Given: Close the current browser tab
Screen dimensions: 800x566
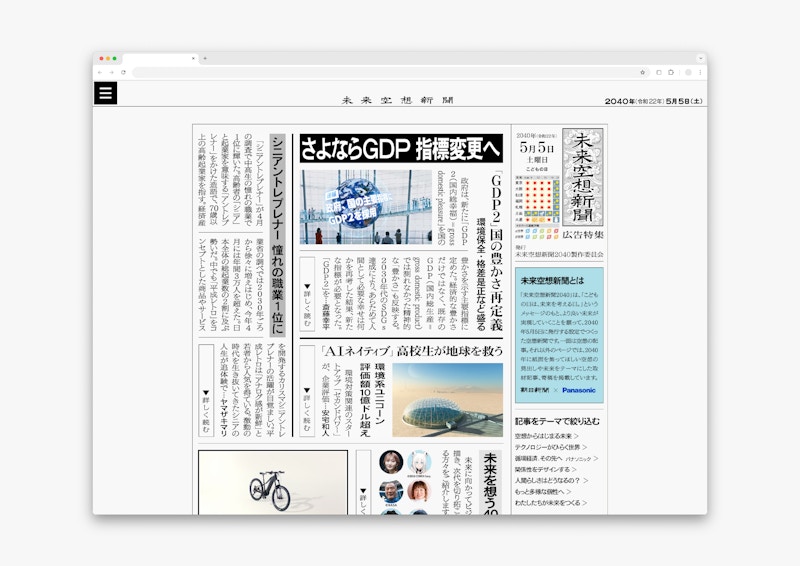Looking at the screenshot, I should pyautogui.click(x=193, y=58).
